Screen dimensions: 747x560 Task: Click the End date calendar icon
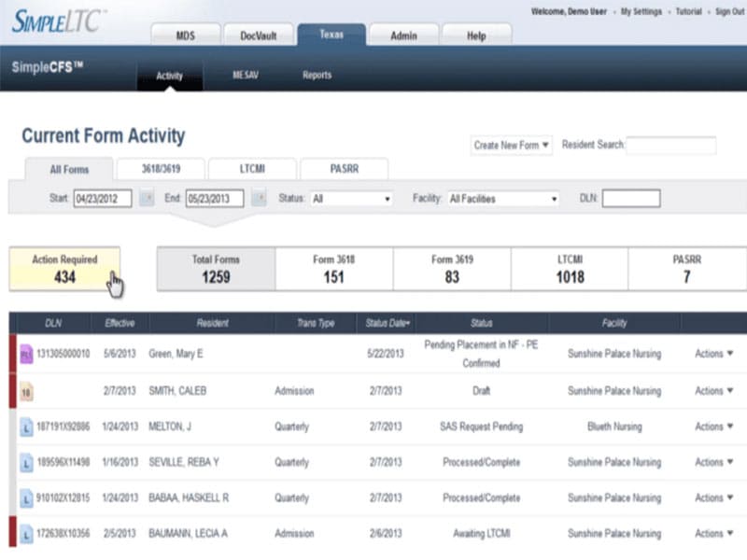(259, 199)
